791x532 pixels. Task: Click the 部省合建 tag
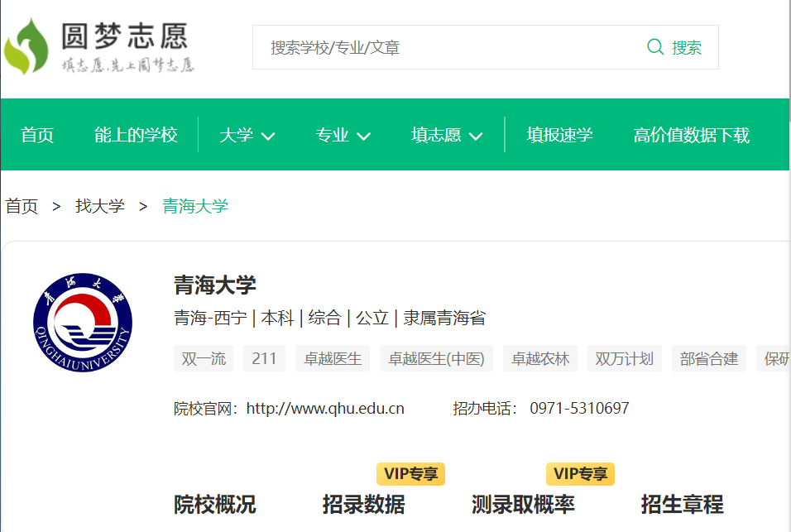(x=709, y=358)
